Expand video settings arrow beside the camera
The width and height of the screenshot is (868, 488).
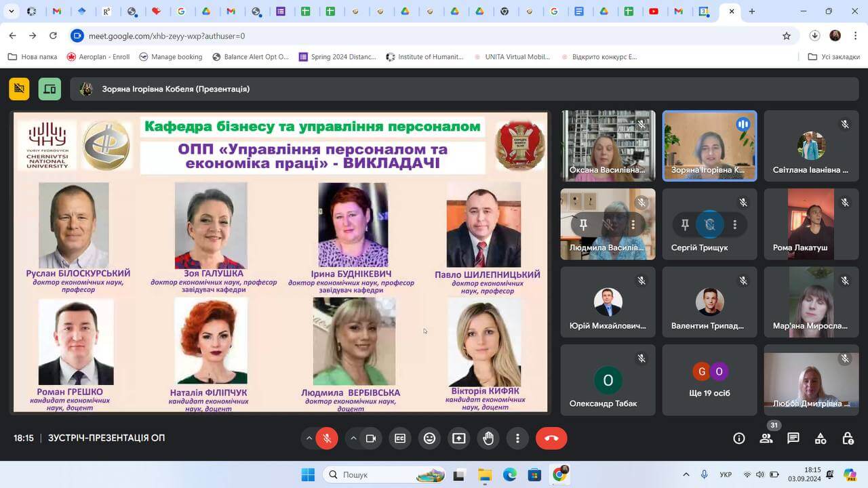click(x=353, y=439)
